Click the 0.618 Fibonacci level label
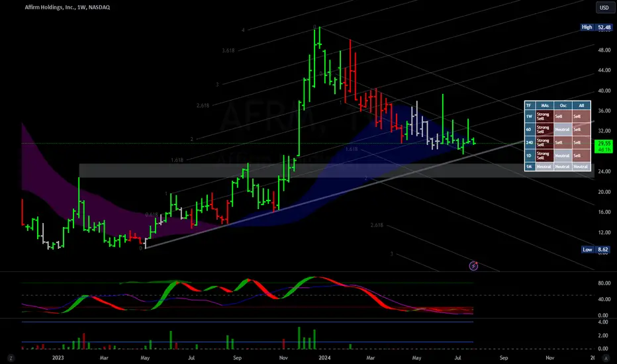Viewport: 617px width, 364px height. [x=152, y=215]
